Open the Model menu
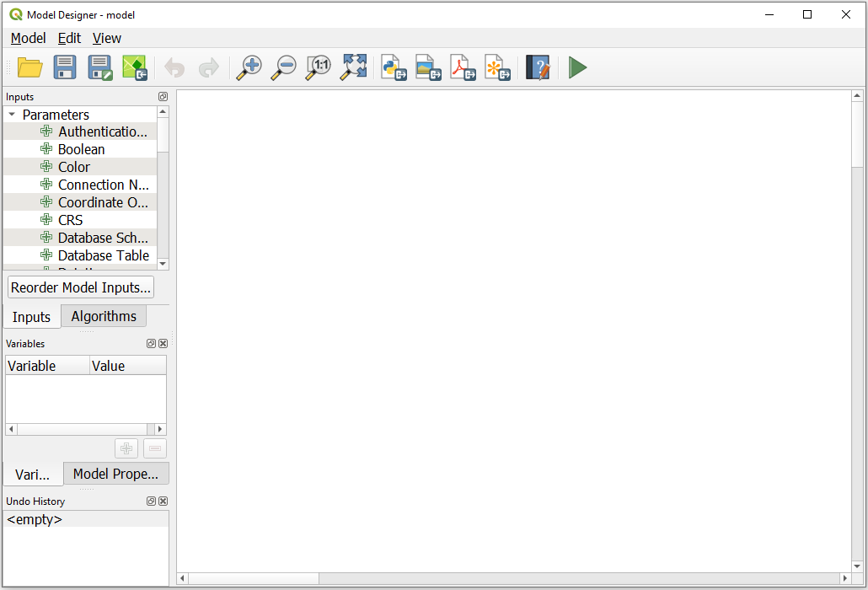The width and height of the screenshot is (868, 590). [29, 38]
